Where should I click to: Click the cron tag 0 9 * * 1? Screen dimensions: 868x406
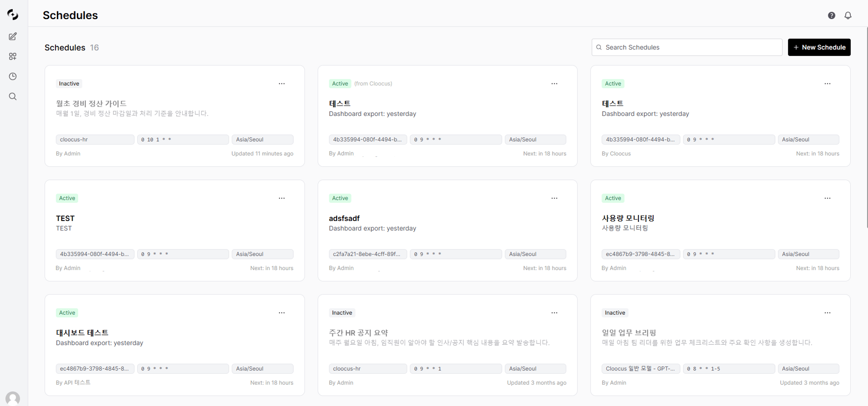(456, 369)
